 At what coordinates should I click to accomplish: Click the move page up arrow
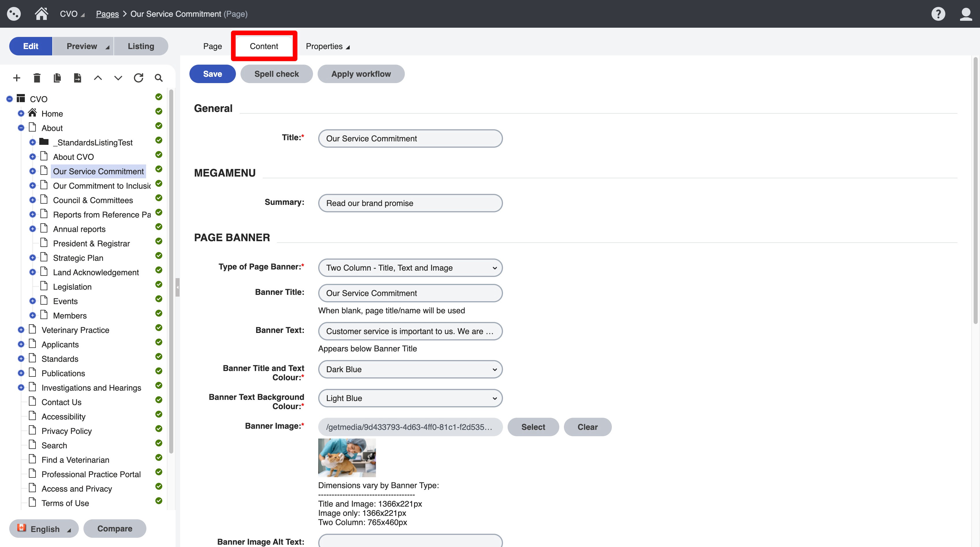(98, 78)
